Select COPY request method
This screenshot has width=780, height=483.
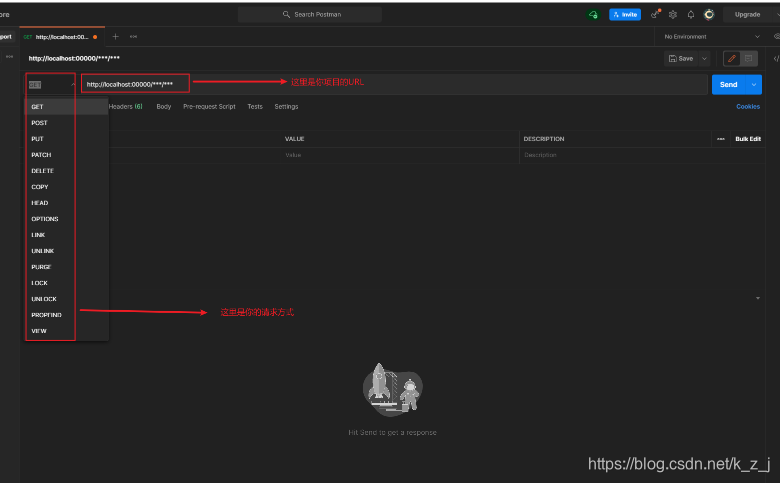coord(66,187)
